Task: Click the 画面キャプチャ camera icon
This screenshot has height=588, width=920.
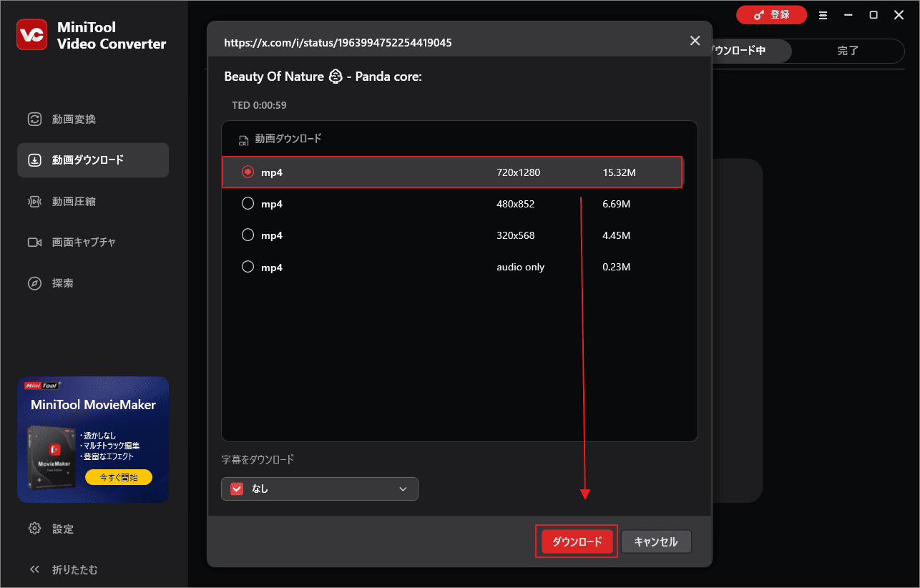Action: [34, 242]
